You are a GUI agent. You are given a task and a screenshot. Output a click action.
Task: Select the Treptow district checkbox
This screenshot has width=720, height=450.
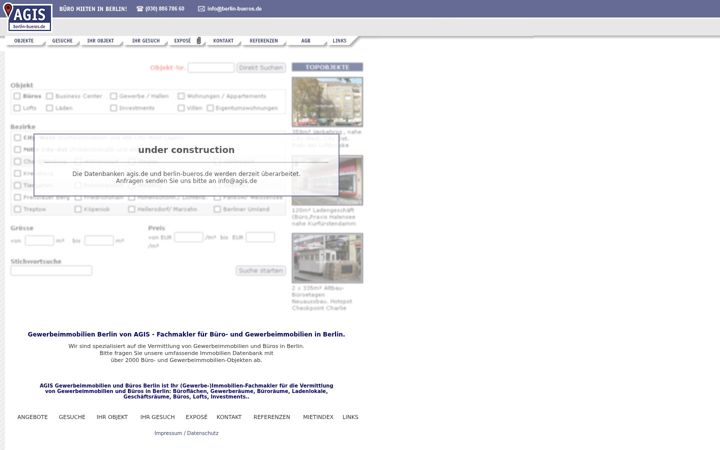17,209
